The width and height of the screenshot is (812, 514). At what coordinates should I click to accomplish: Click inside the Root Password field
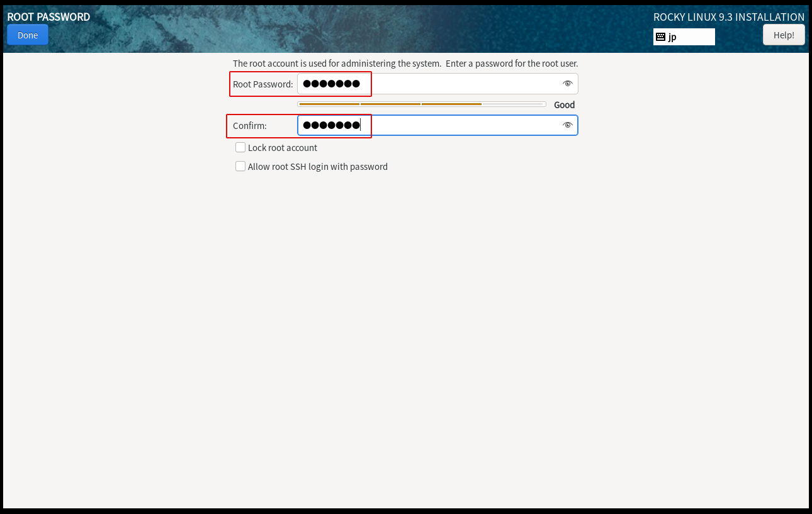437,84
